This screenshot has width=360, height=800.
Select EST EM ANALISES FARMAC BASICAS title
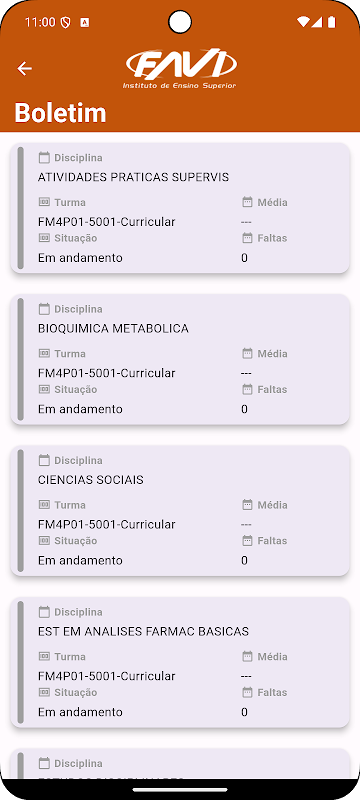click(x=143, y=632)
